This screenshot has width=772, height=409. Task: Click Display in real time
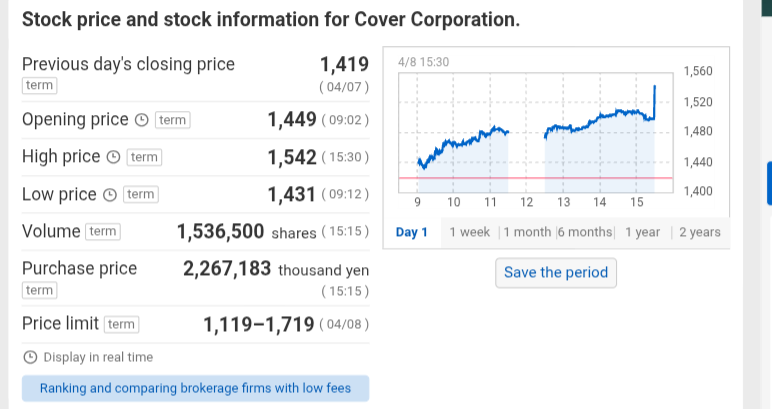[98, 357]
